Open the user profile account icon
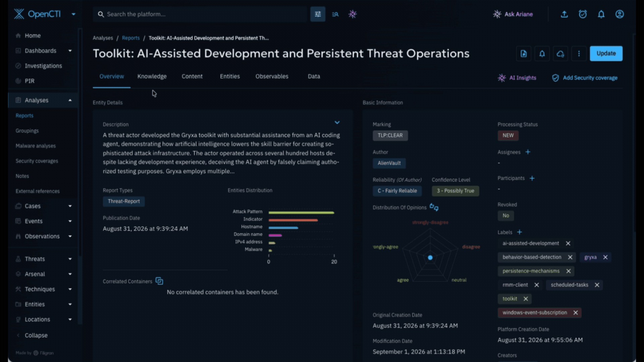Viewport: 644px width, 362px height. pyautogui.click(x=620, y=14)
